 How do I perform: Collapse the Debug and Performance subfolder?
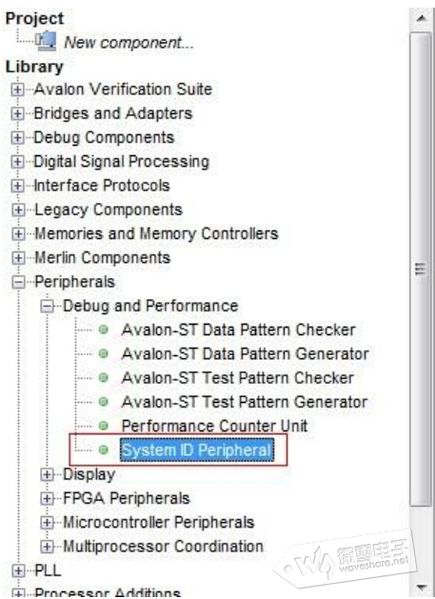click(47, 306)
